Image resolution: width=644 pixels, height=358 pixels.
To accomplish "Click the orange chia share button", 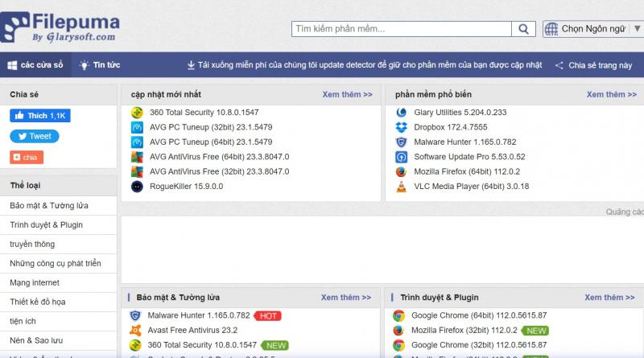I will pyautogui.click(x=27, y=157).
